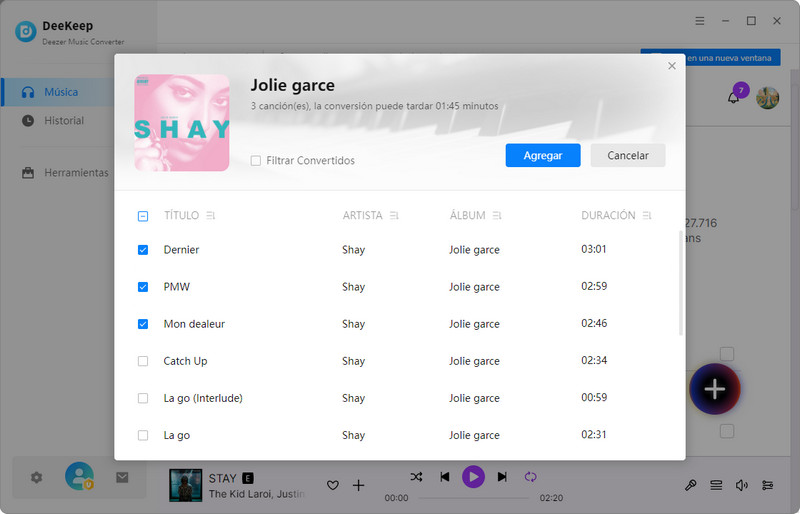Click the Cancelar button
800x514 pixels.
(628, 155)
